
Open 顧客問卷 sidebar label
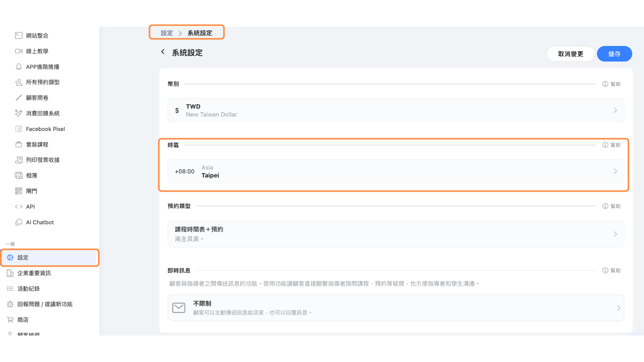click(x=37, y=98)
